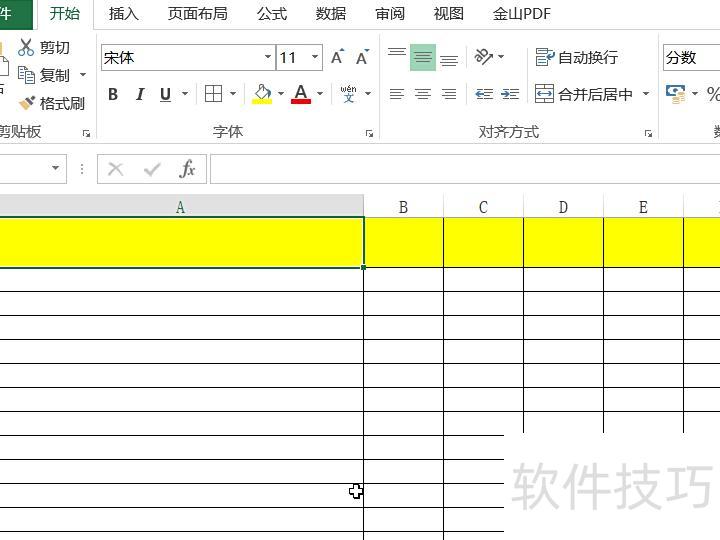This screenshot has height=540, width=720.
Task: Open the 宋体 font name dropdown
Action: [268, 57]
